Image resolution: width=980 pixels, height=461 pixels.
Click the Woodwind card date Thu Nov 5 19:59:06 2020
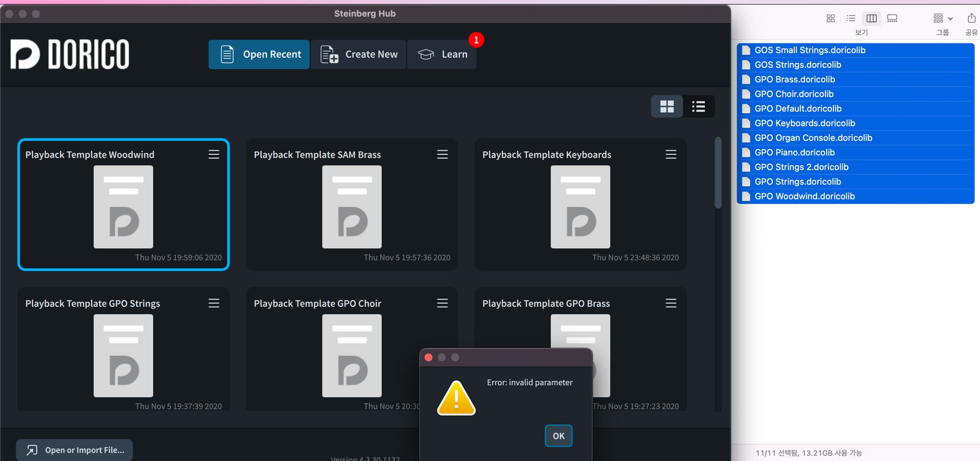coord(179,257)
